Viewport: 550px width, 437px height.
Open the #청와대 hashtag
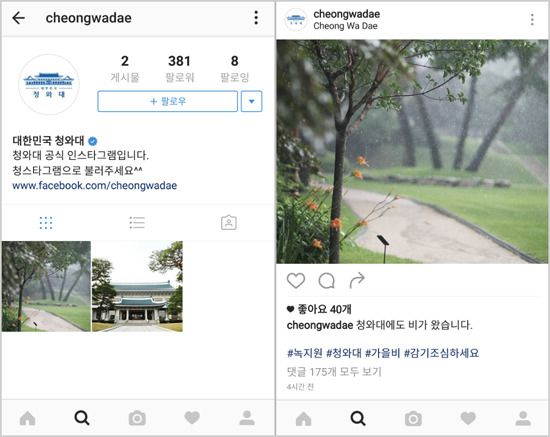pyautogui.click(x=344, y=353)
